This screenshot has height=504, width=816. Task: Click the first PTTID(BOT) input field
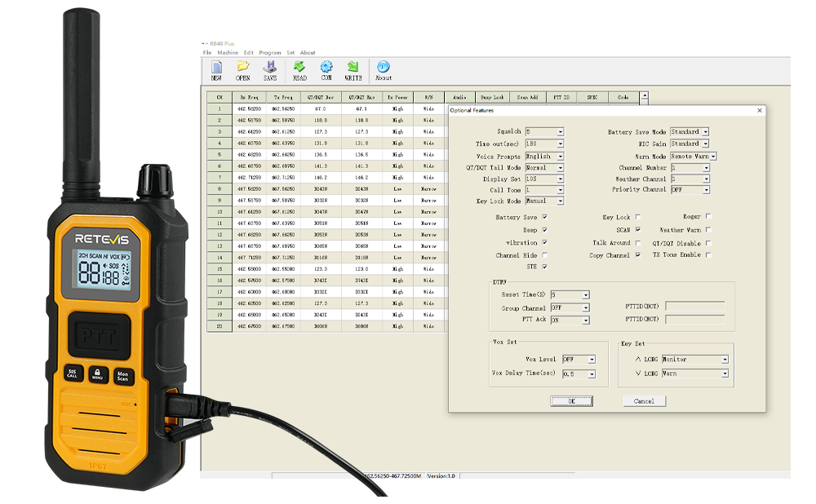694,307
